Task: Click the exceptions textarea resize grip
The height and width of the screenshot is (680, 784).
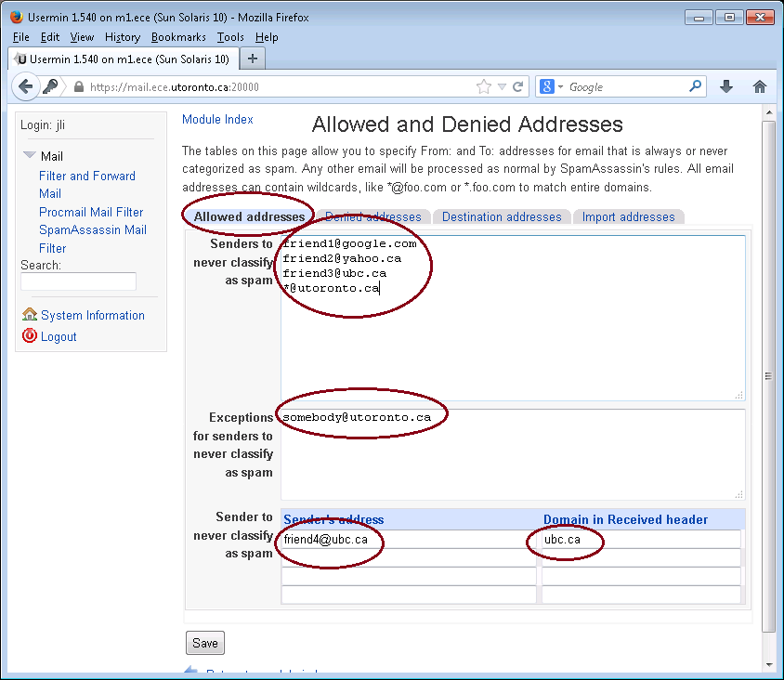Action: (739, 494)
